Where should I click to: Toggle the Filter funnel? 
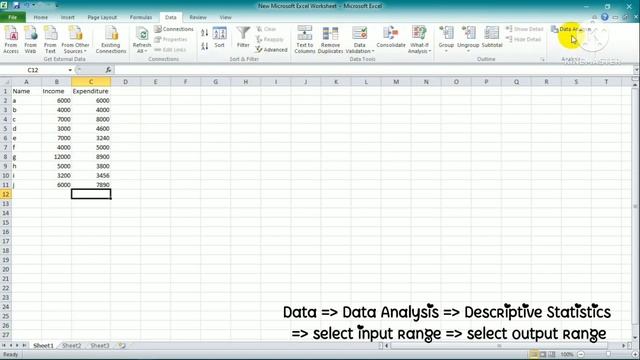(243, 38)
